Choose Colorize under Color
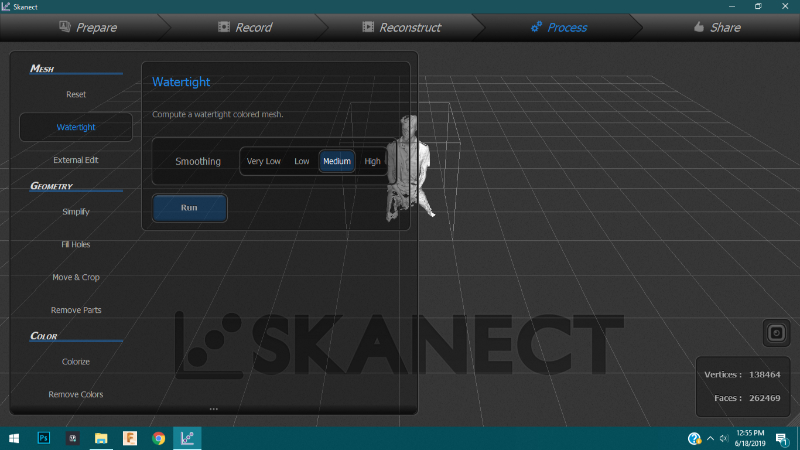Screen dimensions: 800x450 (76, 362)
